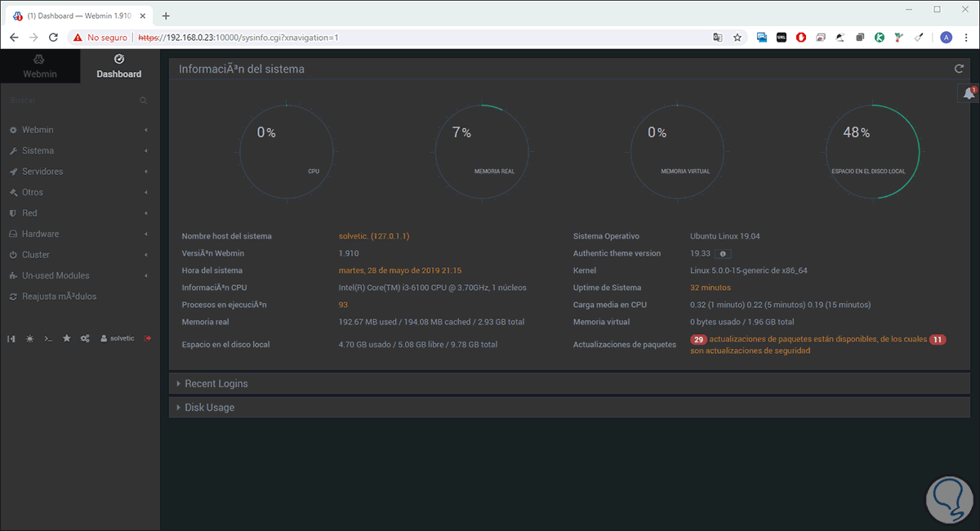Screen dimensions: 980x531
Task: Click the CPU usage gauge
Action: coord(287,151)
